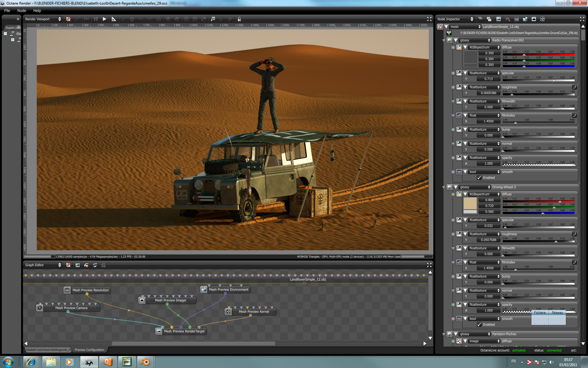Open the Render Viewport panel type dropdown

(43, 19)
